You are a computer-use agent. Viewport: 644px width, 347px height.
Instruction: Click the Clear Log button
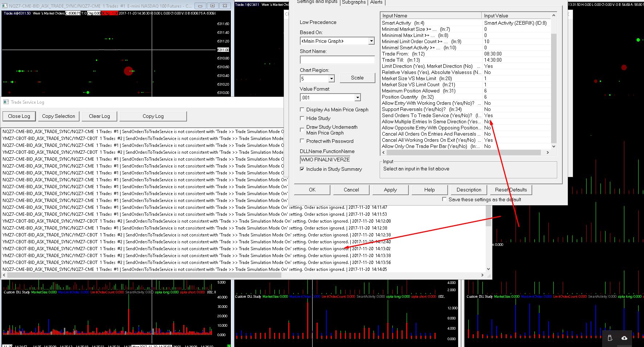[99, 116]
